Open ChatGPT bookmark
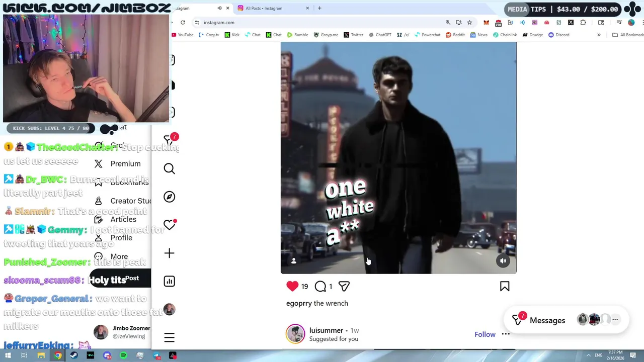This screenshot has height=362, width=644. tap(380, 35)
